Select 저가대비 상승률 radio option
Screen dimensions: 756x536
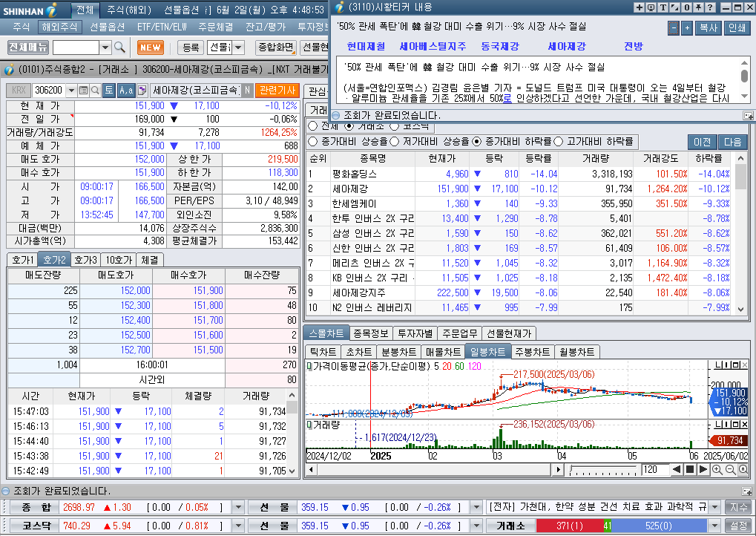(x=395, y=141)
